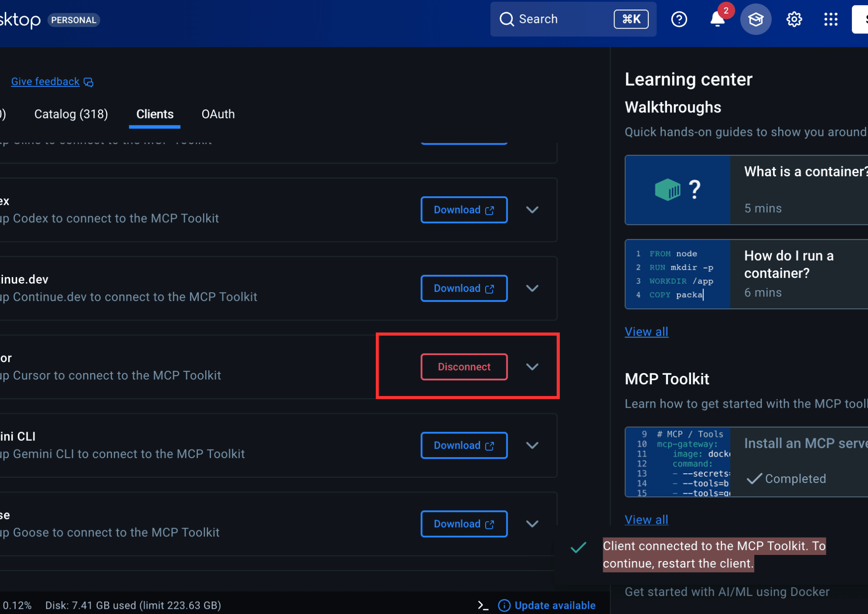The height and width of the screenshot is (614, 868).
Task: Click the ⌘K shortcut badge
Action: [631, 19]
